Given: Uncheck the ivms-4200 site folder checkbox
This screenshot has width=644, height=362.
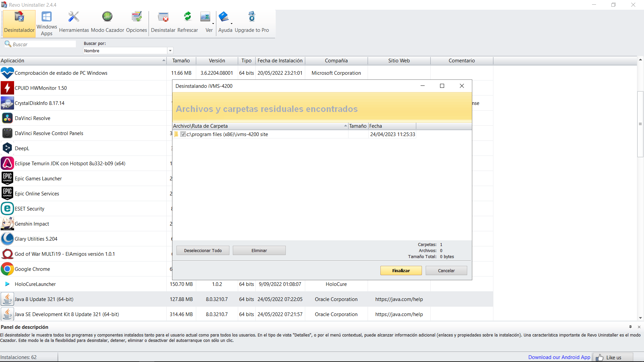Looking at the screenshot, I should click(x=183, y=134).
